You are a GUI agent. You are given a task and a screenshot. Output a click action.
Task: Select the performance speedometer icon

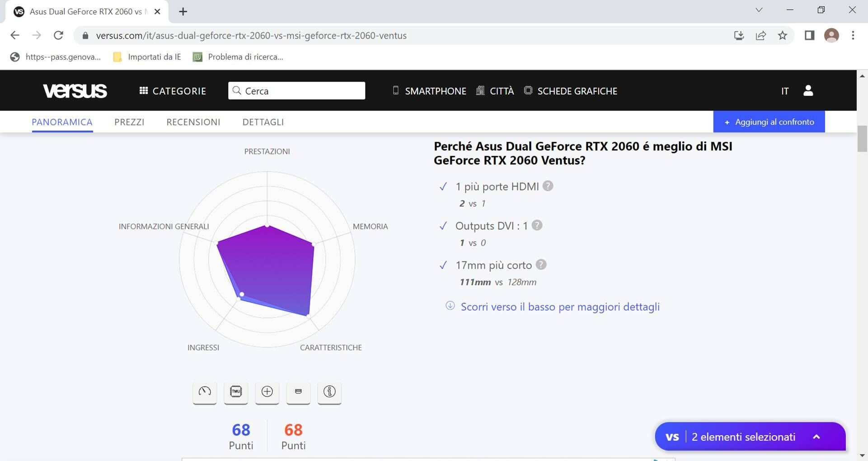205,392
